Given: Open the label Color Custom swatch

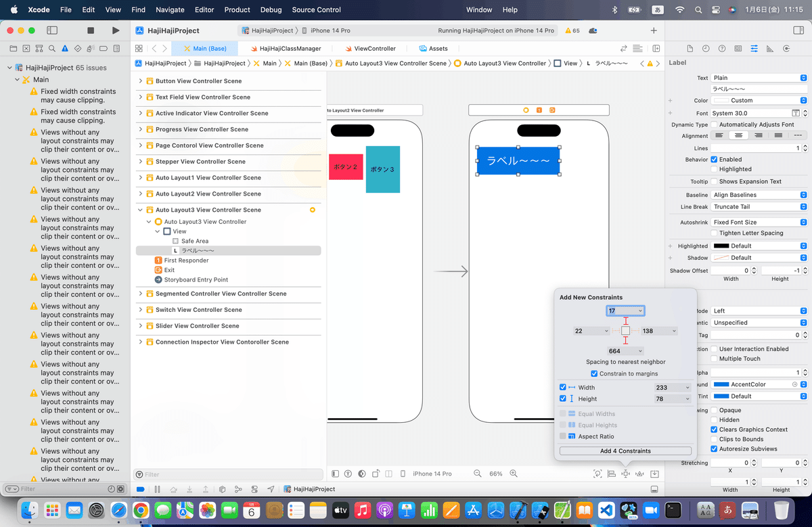Looking at the screenshot, I should click(x=721, y=100).
